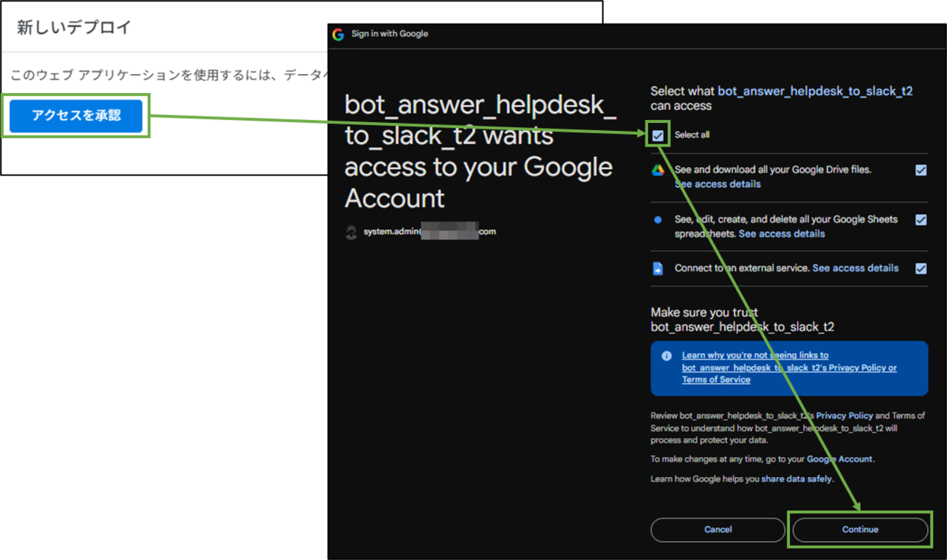Image resolution: width=947 pixels, height=560 pixels.
Task: Open See access details for Google Drive
Action: (717, 184)
